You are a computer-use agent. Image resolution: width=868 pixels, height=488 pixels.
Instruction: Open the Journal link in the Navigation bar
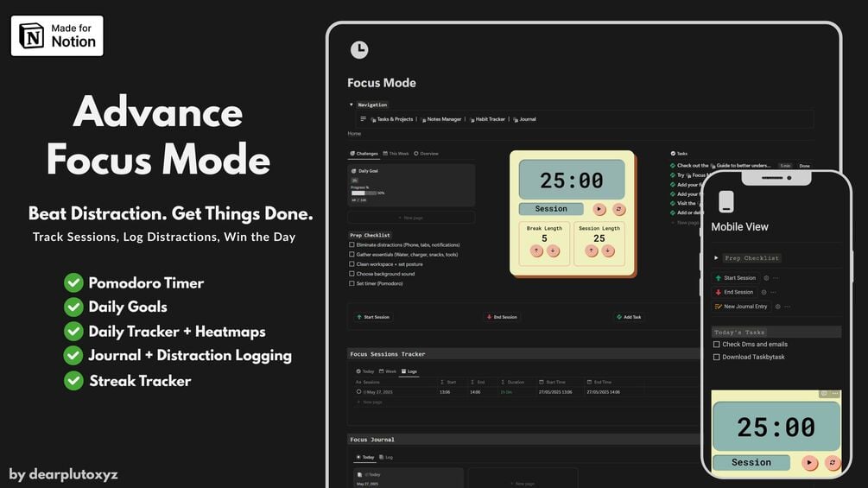pyautogui.click(x=524, y=119)
